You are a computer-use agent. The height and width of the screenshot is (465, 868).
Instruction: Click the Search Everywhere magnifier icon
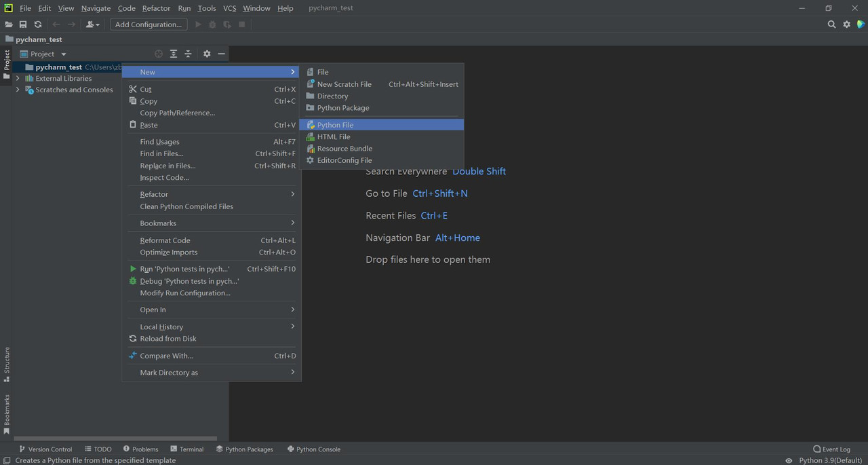(x=831, y=24)
